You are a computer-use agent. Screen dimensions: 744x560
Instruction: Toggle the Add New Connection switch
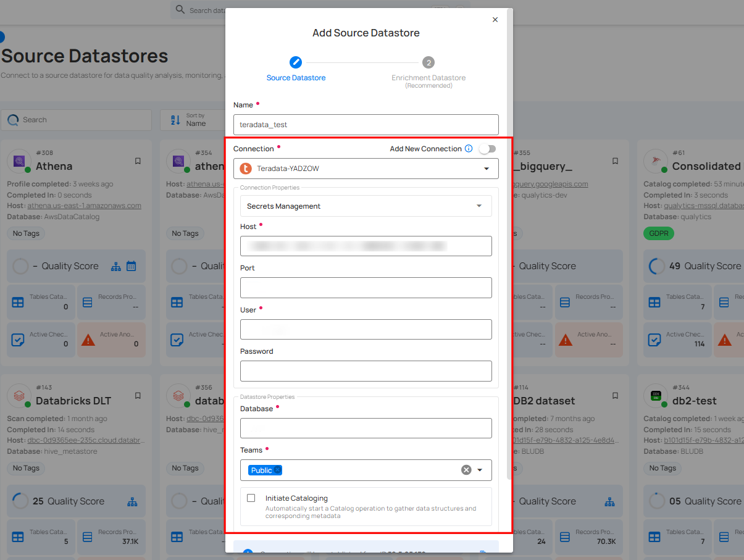point(487,149)
